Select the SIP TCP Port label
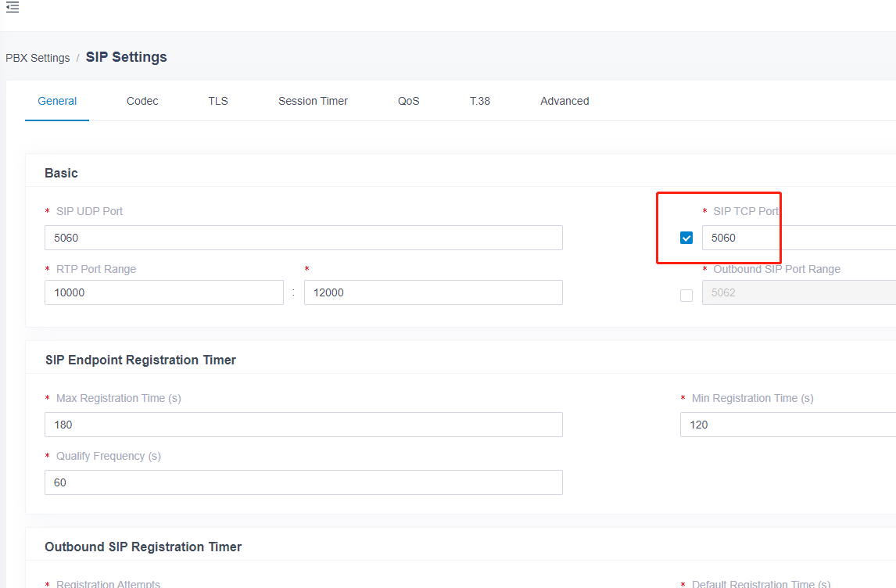 click(746, 211)
